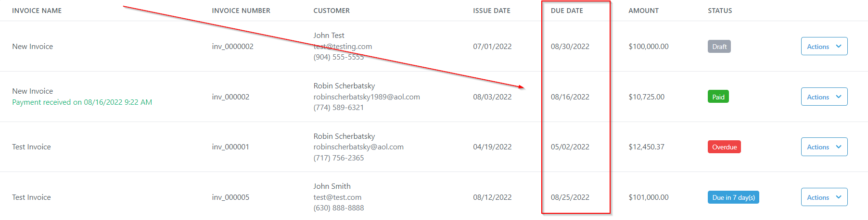This screenshot has width=868, height=220.
Task: Open the New Invoice named inv_0000002 row
Action: coord(33,47)
